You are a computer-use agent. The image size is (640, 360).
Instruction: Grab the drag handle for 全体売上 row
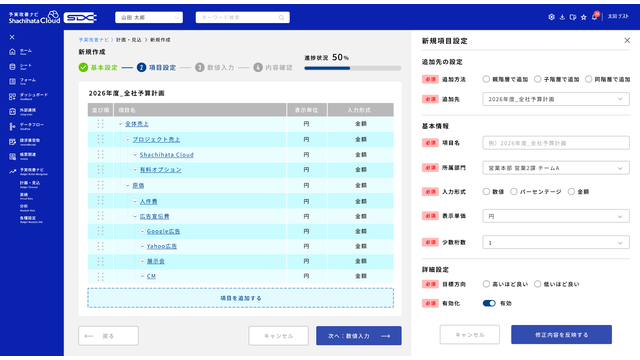100,124
